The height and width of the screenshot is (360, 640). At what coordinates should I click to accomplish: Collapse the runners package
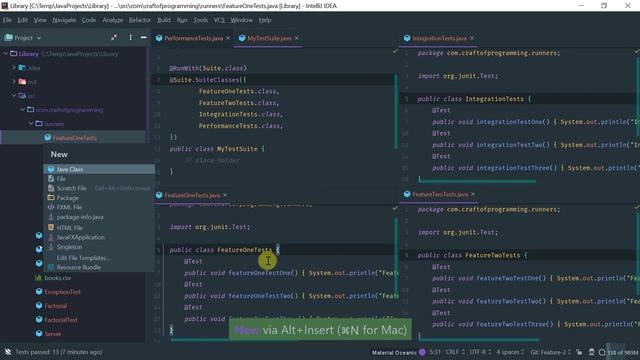[31, 123]
